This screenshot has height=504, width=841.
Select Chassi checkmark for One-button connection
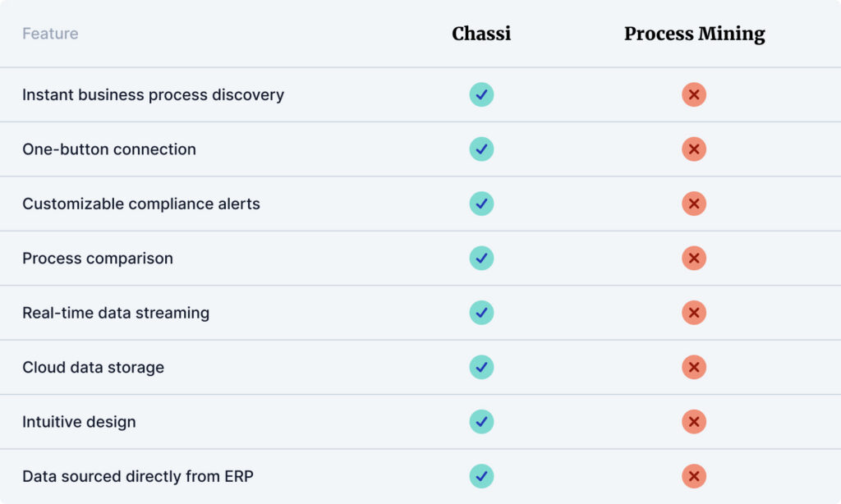pos(481,149)
